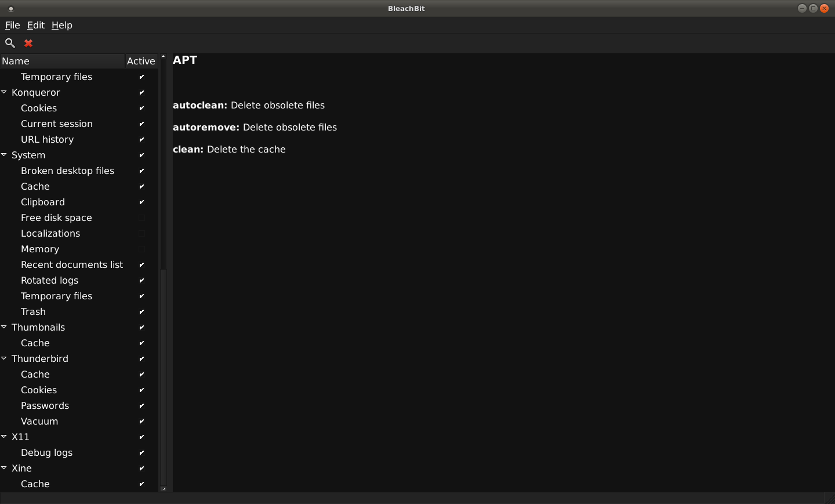Collapse the System tree group
835x504 pixels.
[4, 155]
